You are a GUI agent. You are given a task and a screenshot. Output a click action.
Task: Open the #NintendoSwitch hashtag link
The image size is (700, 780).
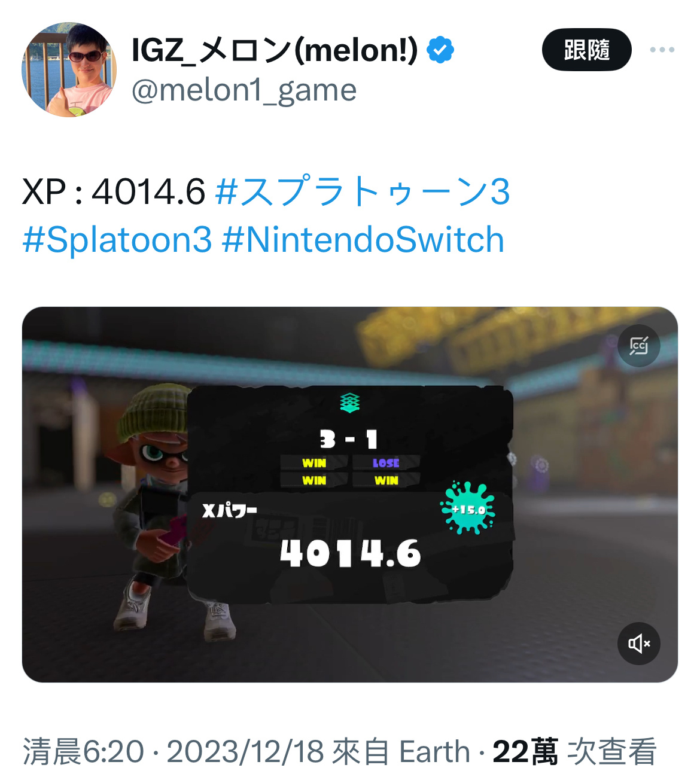363,240
